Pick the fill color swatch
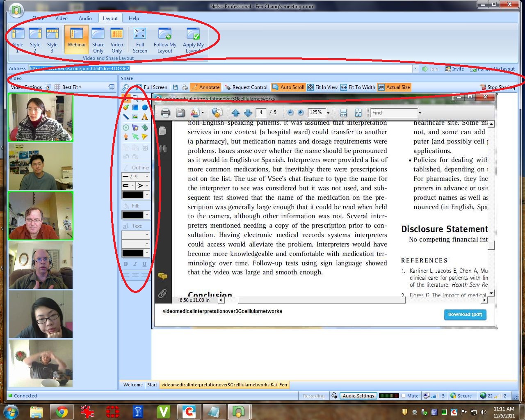The image size is (525, 420). (x=133, y=215)
